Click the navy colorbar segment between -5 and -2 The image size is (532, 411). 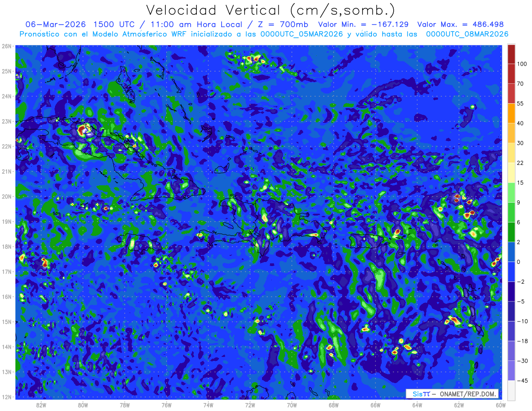[x=511, y=291]
